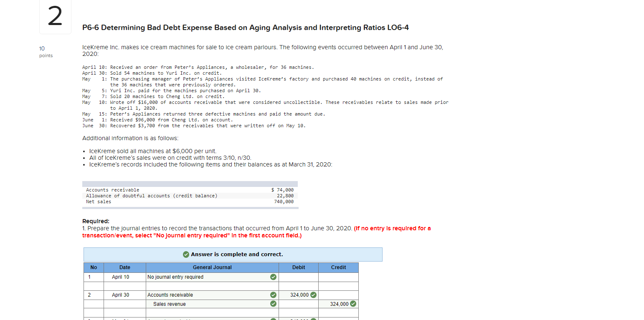Click the checkmark beside 'Sales revenue'
The image size is (644, 320).
click(x=273, y=304)
